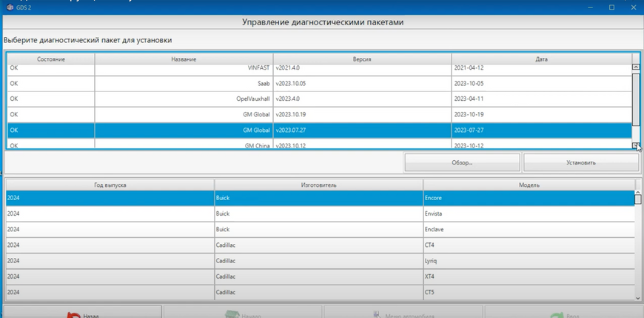Click year 2024 in the Enclave row

click(110, 230)
